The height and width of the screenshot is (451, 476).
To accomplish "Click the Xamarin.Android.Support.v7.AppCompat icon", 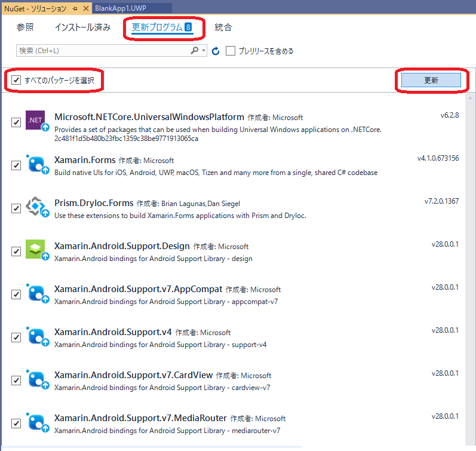I will click(x=37, y=293).
